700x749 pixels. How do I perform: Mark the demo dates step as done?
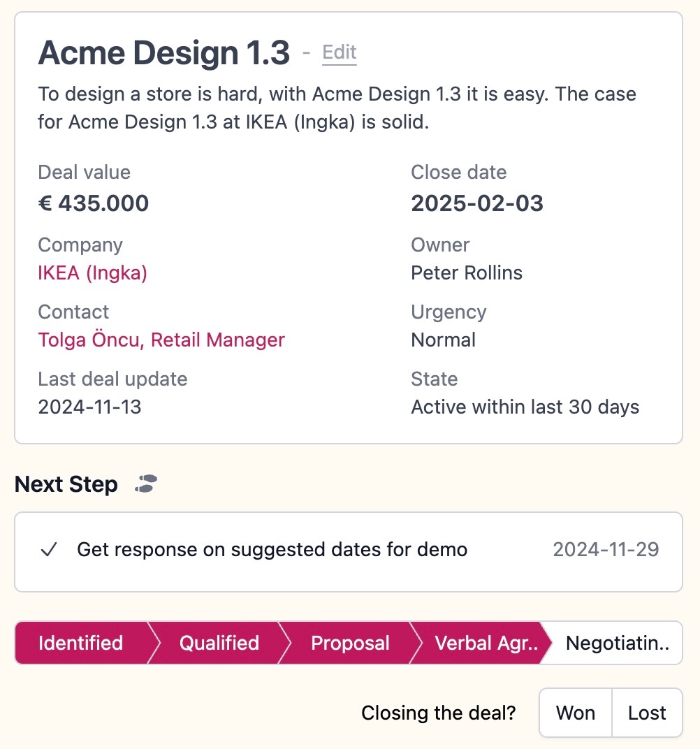48,550
